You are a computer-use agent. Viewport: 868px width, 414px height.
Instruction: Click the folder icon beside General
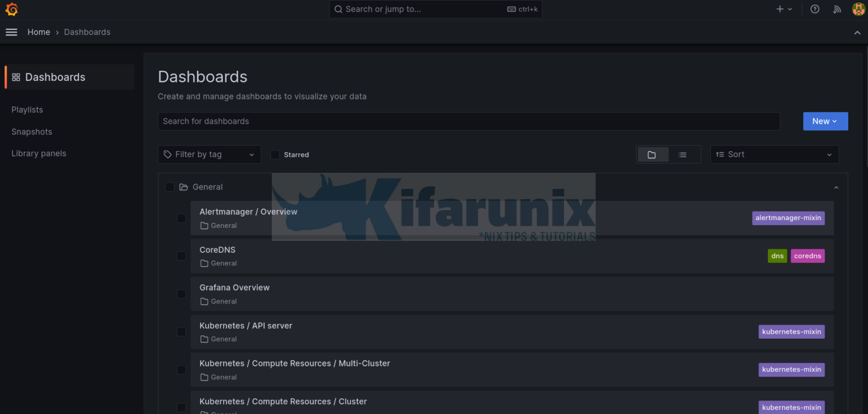(183, 187)
